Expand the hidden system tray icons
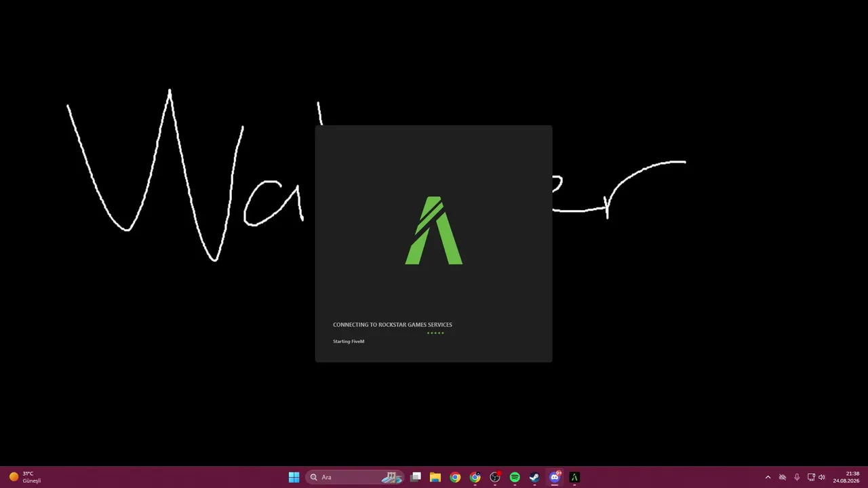 (x=768, y=477)
